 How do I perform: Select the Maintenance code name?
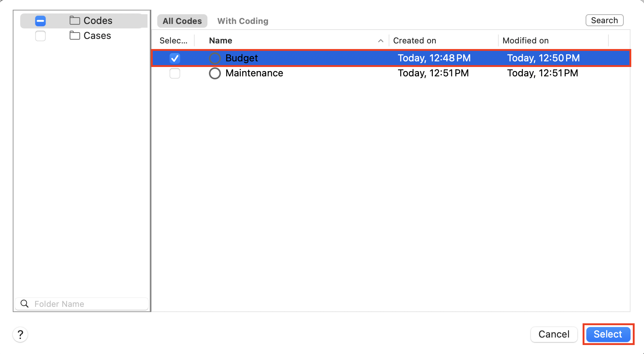coord(254,73)
